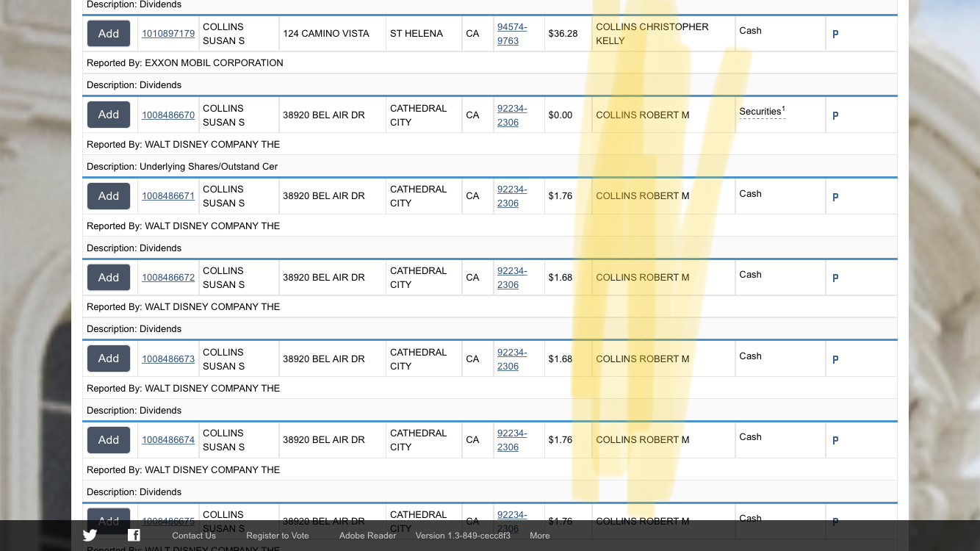Screen dimensions: 980x551
Task: Open Register to Vote footer link
Action: point(278,536)
